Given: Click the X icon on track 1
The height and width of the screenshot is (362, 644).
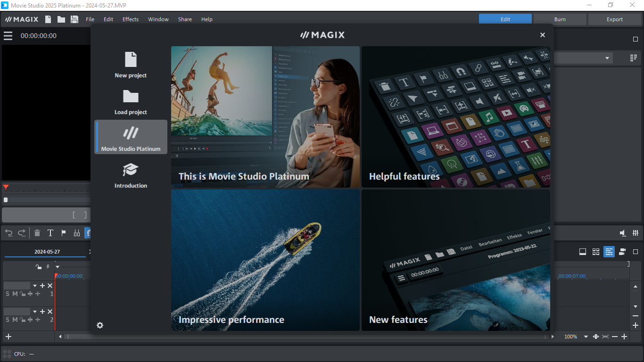Looking at the screenshot, I should (x=50, y=286).
